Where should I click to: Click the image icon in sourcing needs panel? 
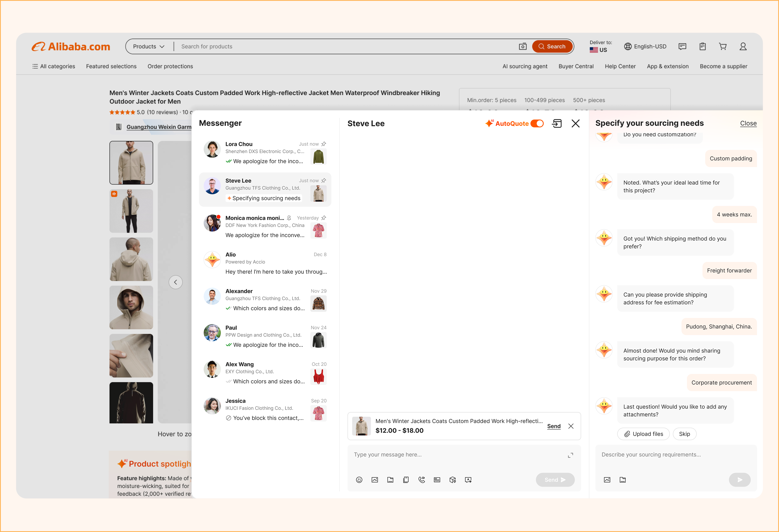click(607, 480)
